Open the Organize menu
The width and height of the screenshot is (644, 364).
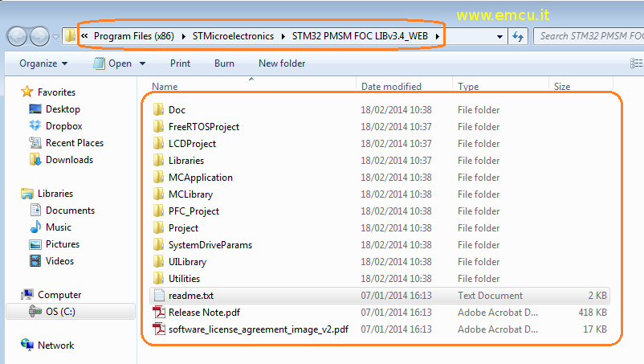pos(43,63)
